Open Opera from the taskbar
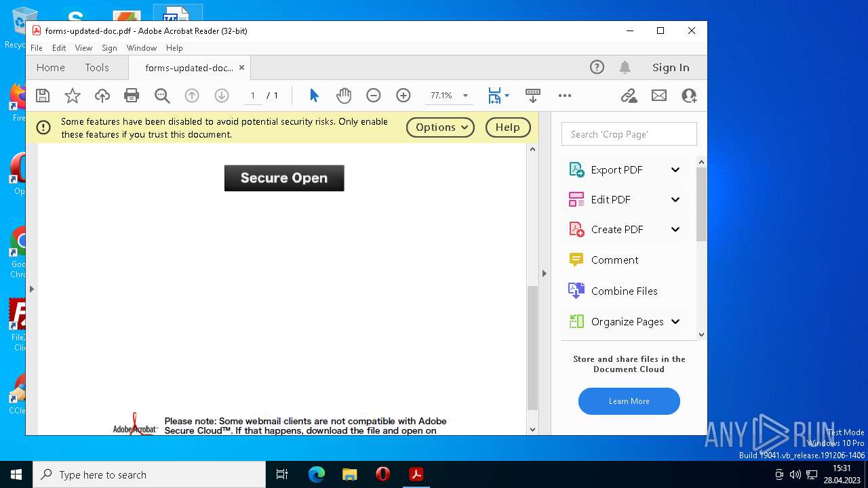Screen dimensions: 868x488 point(383,474)
